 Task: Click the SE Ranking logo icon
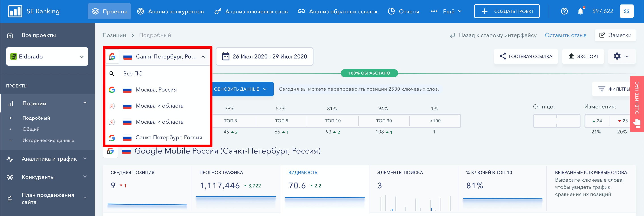coord(15,11)
